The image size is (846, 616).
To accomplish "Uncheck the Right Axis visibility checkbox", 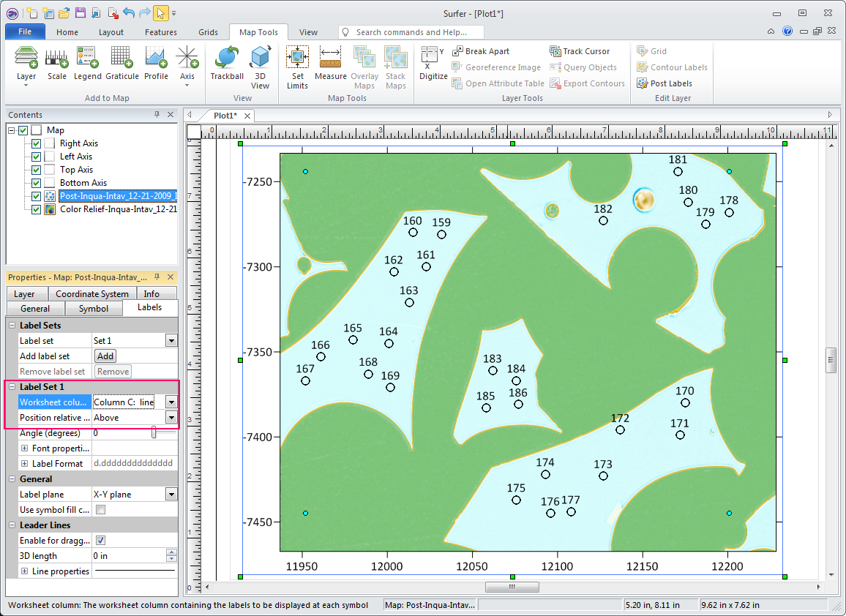I will click(x=37, y=143).
